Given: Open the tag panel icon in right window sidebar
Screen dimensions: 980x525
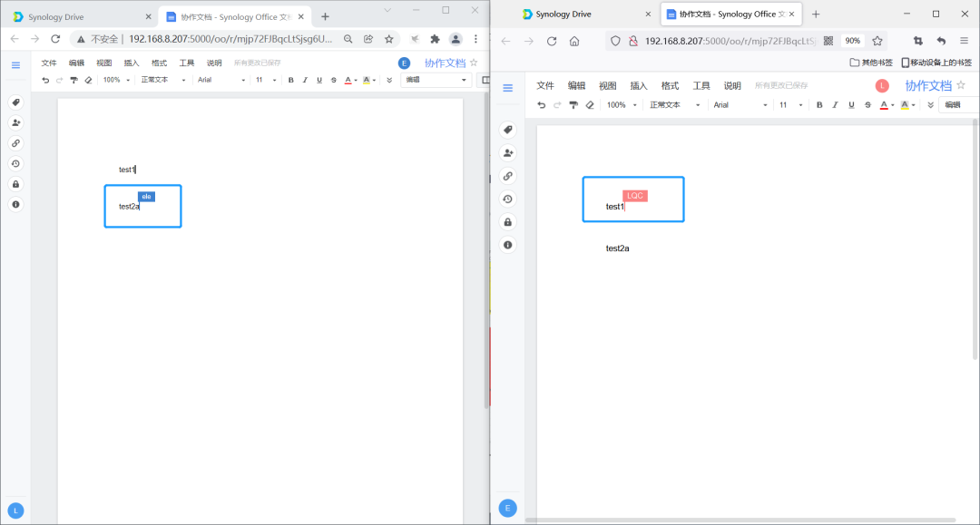Looking at the screenshot, I should [x=507, y=130].
